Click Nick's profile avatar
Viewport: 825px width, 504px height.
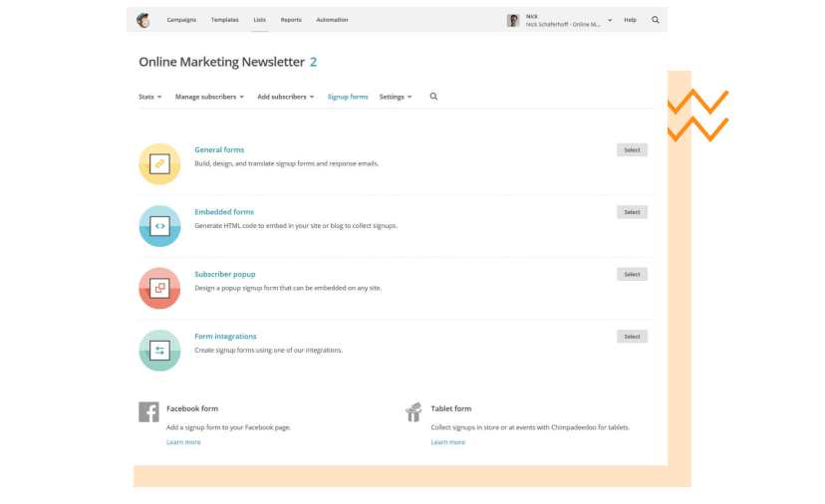point(513,20)
